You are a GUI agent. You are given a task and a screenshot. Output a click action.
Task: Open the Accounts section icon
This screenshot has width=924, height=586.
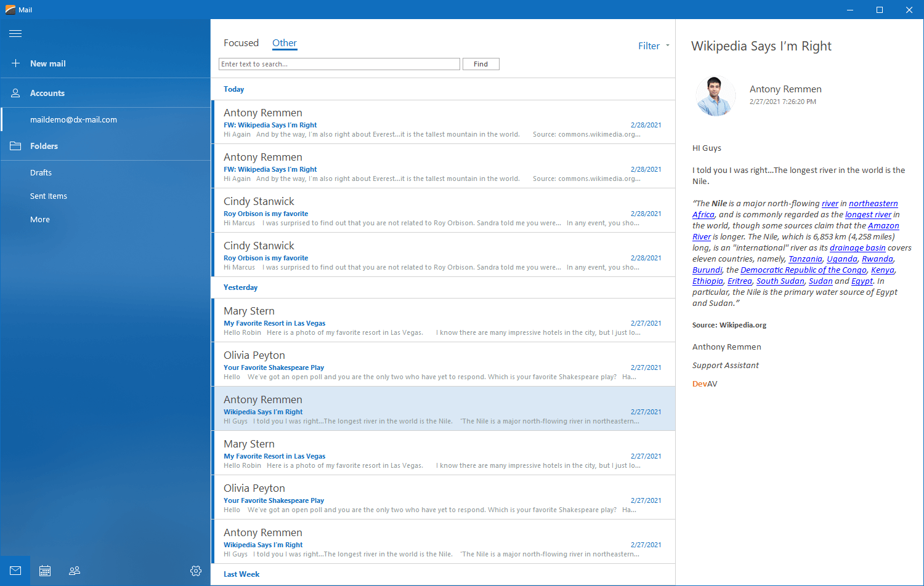coord(15,93)
